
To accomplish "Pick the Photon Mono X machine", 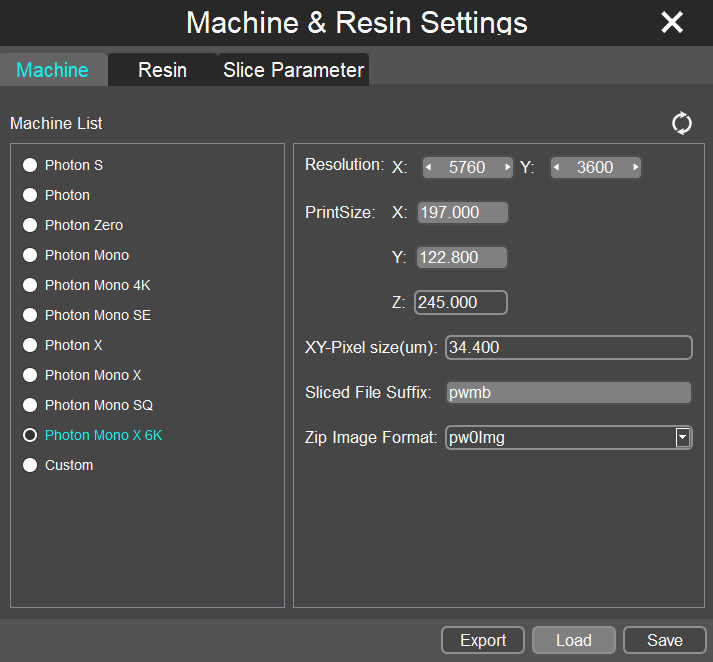I will click(30, 375).
